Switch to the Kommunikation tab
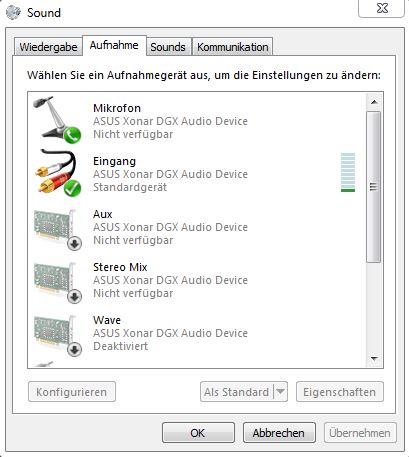 pyautogui.click(x=233, y=47)
